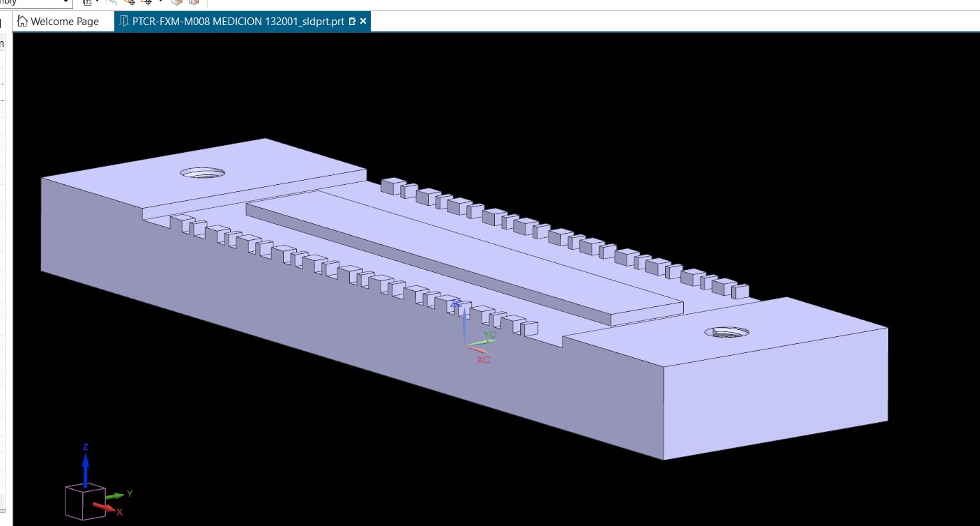Open the selection filter combo box dropdown
980x526 pixels.
(x=66, y=3)
